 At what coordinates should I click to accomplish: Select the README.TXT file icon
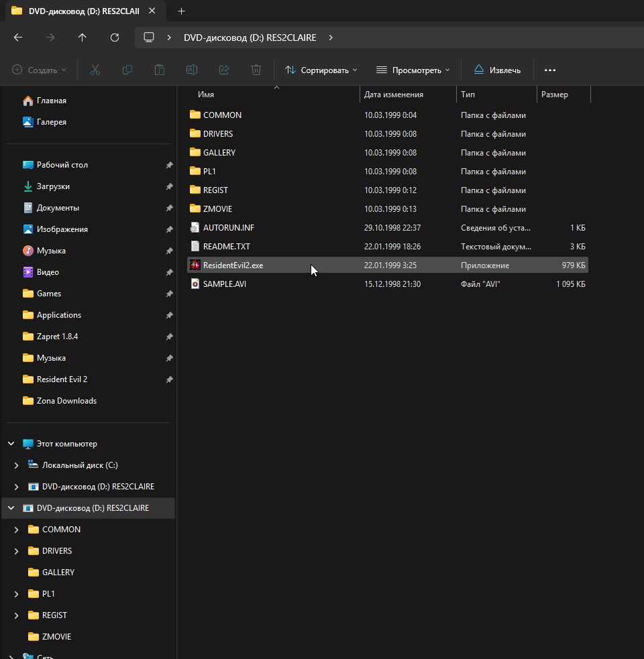195,246
